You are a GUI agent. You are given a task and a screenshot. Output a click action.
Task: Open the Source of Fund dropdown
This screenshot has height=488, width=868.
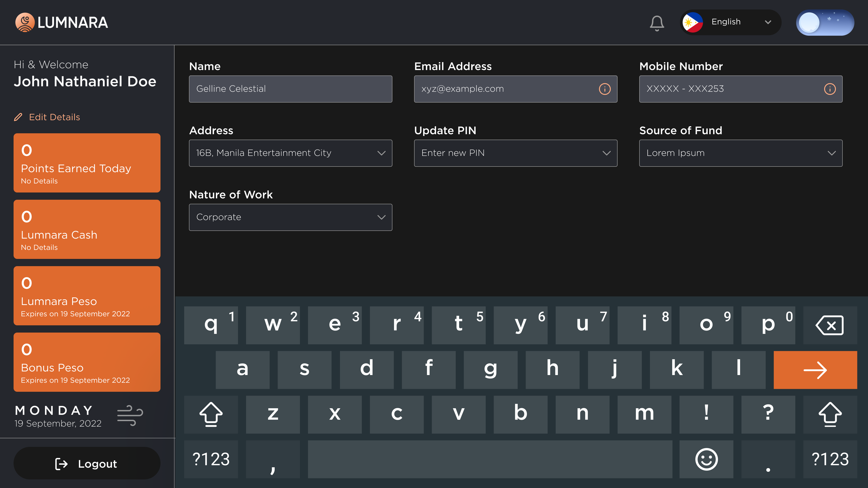click(x=740, y=153)
